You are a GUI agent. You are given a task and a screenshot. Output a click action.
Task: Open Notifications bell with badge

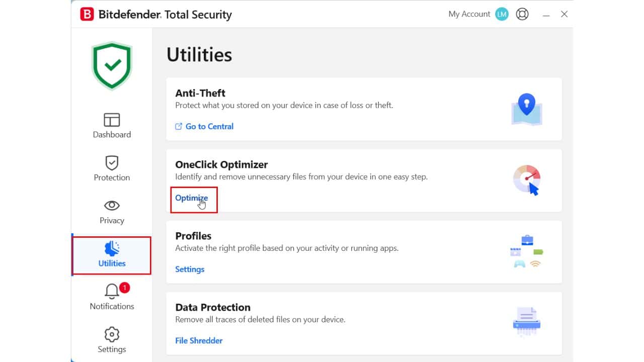point(112,297)
